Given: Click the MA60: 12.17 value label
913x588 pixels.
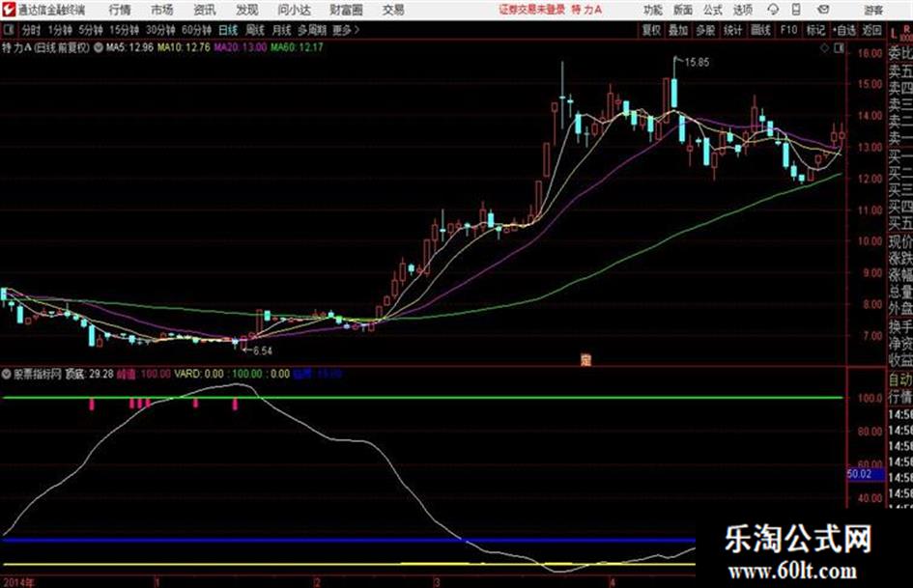Looking at the screenshot, I should [297, 47].
